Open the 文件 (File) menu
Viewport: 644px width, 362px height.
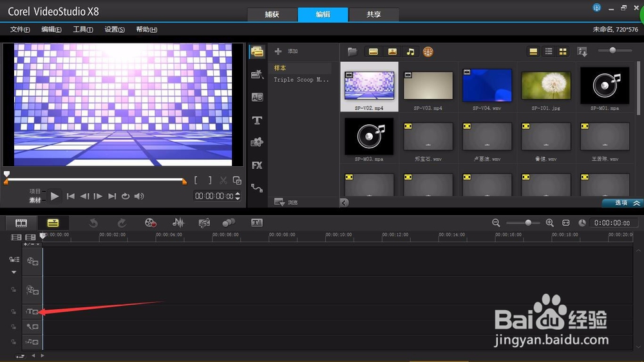tap(20, 29)
